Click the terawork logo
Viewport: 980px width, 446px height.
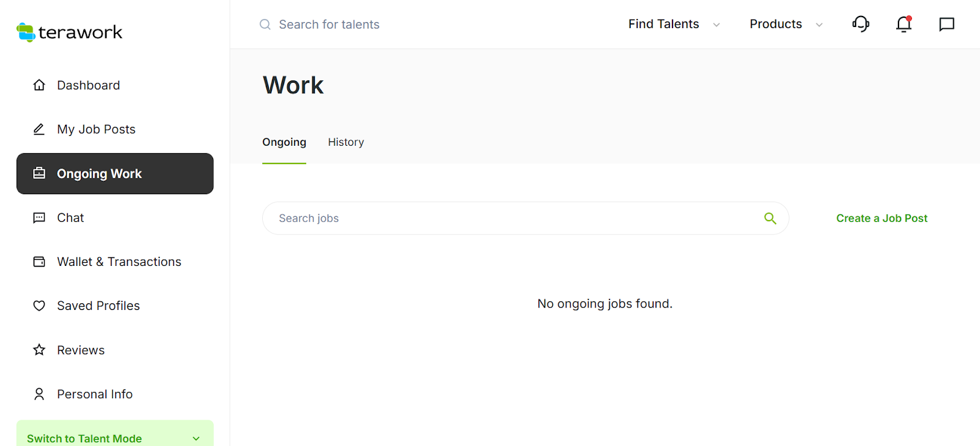click(69, 32)
